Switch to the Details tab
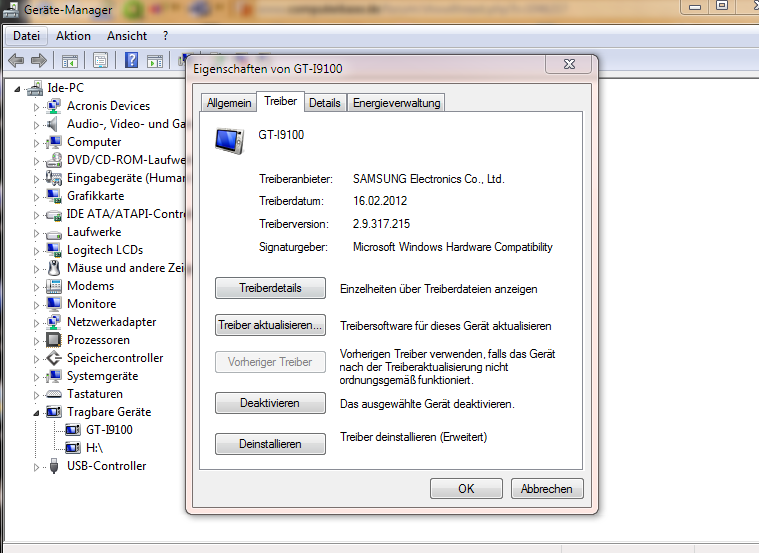 coord(325,103)
